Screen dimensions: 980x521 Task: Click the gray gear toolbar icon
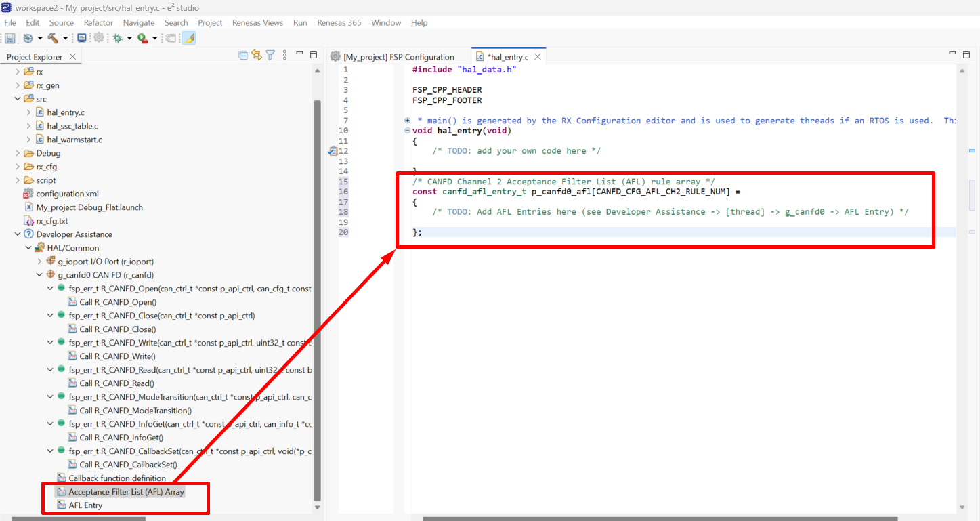tap(99, 38)
